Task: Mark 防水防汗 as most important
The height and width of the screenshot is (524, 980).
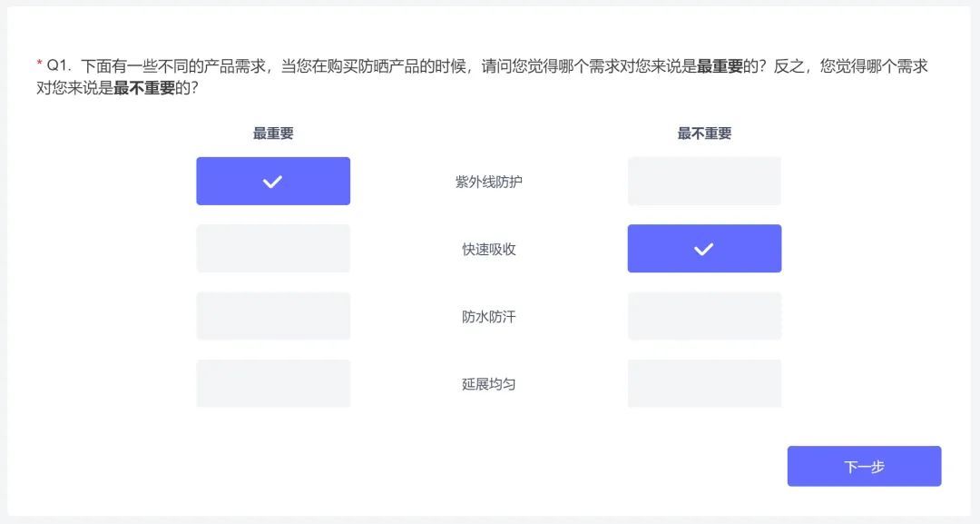Action: click(x=273, y=315)
